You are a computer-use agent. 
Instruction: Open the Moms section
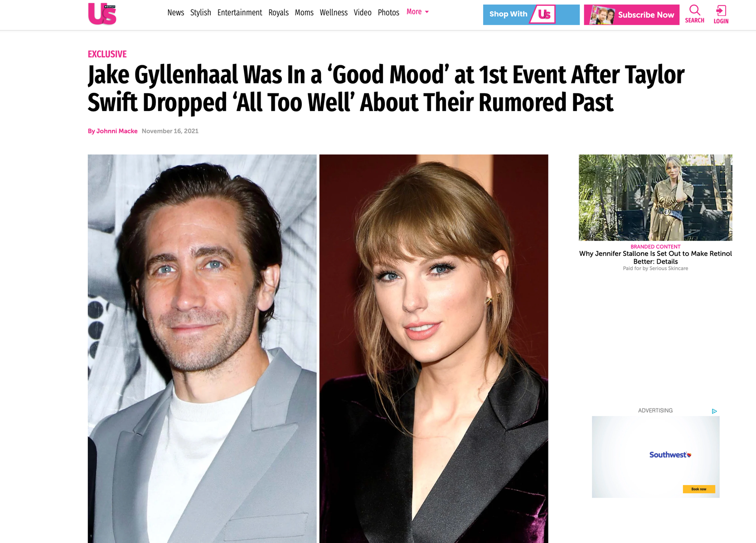click(x=304, y=13)
